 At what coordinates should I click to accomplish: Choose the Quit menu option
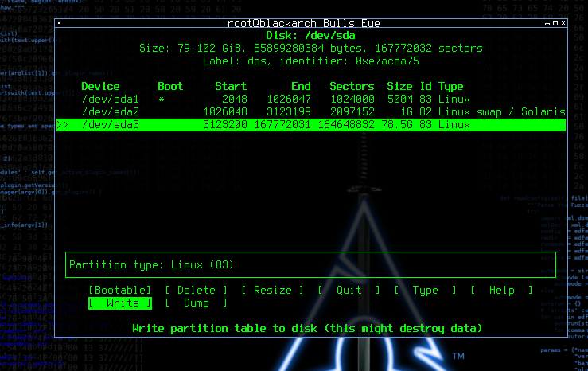pos(349,290)
